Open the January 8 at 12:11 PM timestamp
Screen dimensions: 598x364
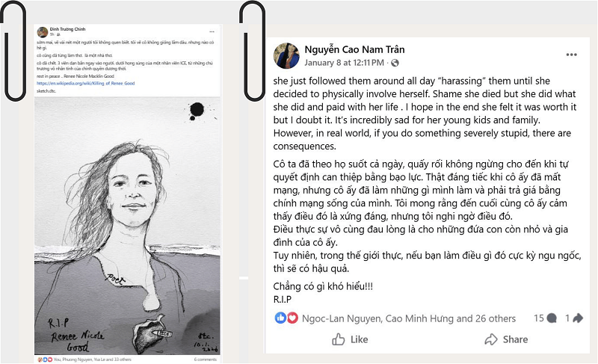click(345, 63)
